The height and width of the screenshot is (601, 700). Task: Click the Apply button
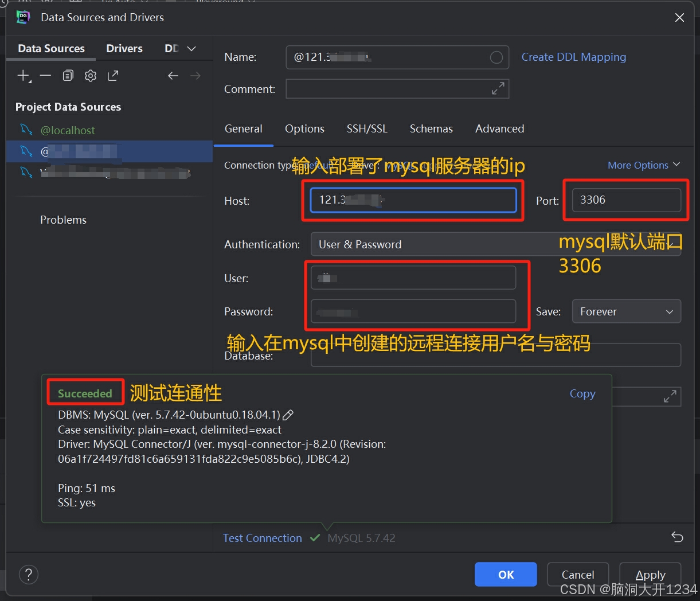[x=651, y=575]
